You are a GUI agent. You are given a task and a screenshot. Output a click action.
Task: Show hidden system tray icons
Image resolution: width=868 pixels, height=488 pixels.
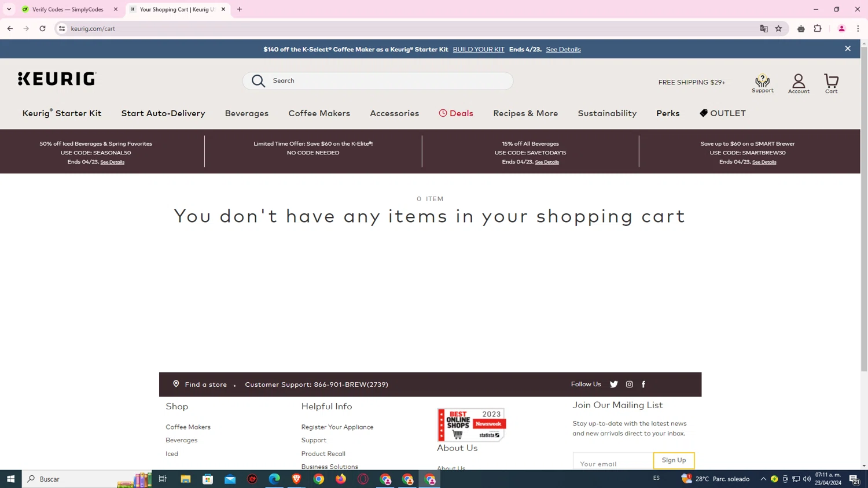[x=763, y=479]
